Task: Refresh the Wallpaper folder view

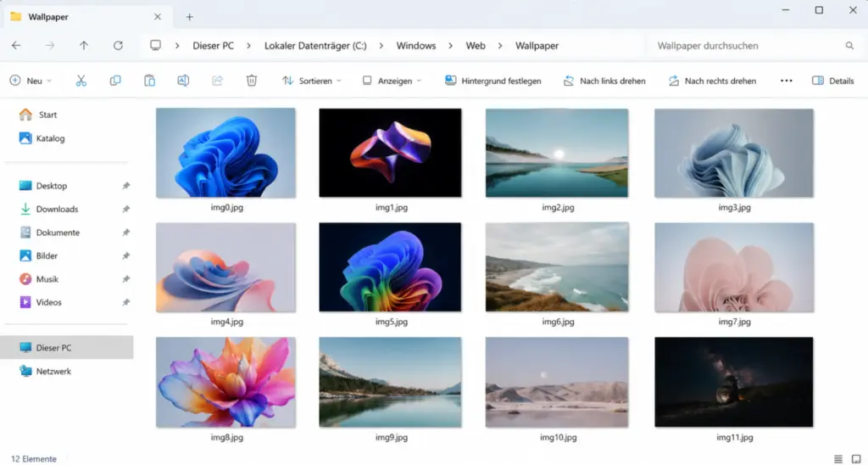Action: [x=118, y=46]
